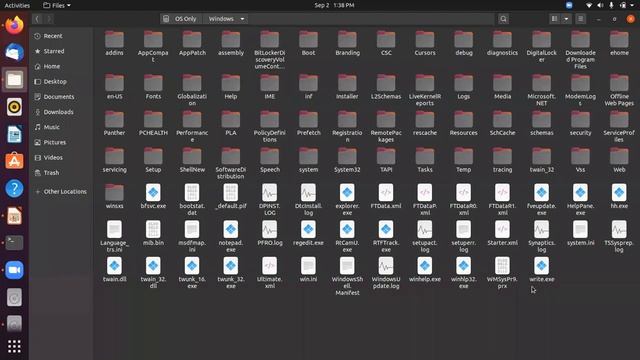Select the Panther folder
Screen dimensions: 640x360
pyautogui.click(x=114, y=123)
